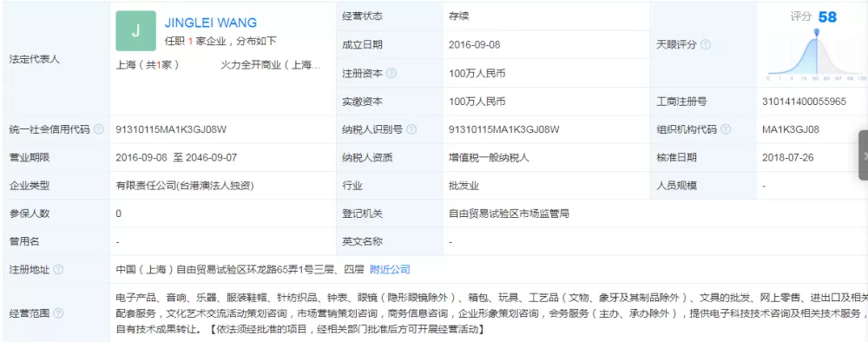This screenshot has width=868, height=342.
Task: Click the 英文名称 label
Action: tap(362, 241)
